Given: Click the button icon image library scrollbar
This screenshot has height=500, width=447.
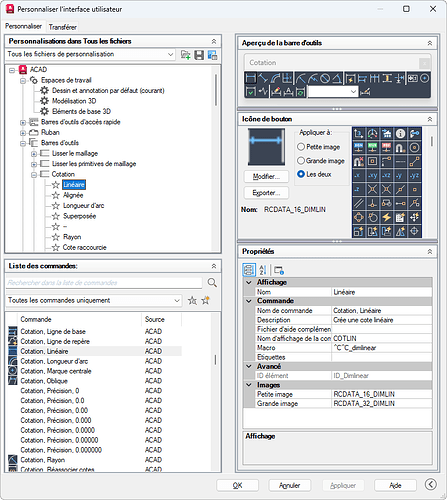Looking at the screenshot, I should click(x=432, y=141).
